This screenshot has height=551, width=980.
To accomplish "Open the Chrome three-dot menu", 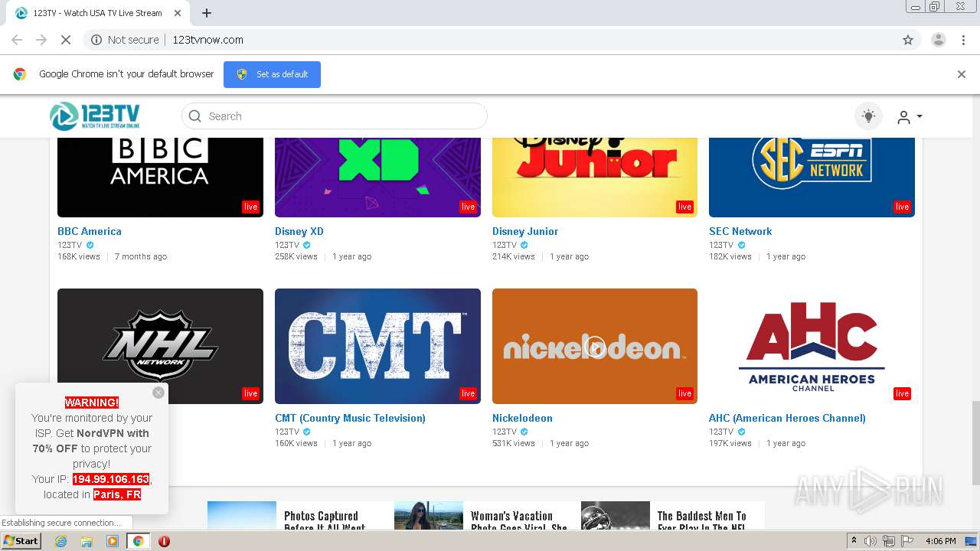I will pyautogui.click(x=964, y=40).
